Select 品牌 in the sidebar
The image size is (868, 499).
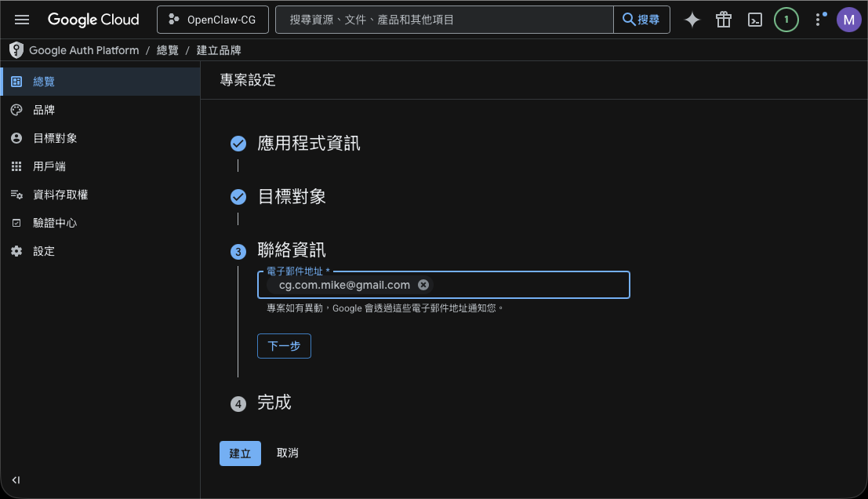click(x=44, y=110)
